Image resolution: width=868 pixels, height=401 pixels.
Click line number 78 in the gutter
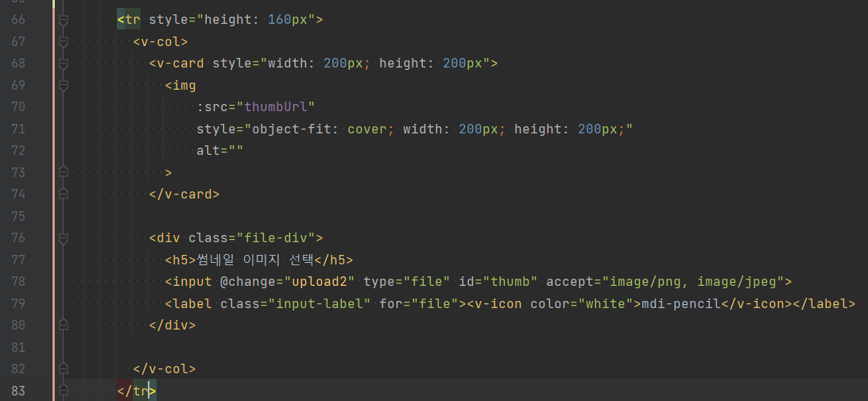pos(18,282)
